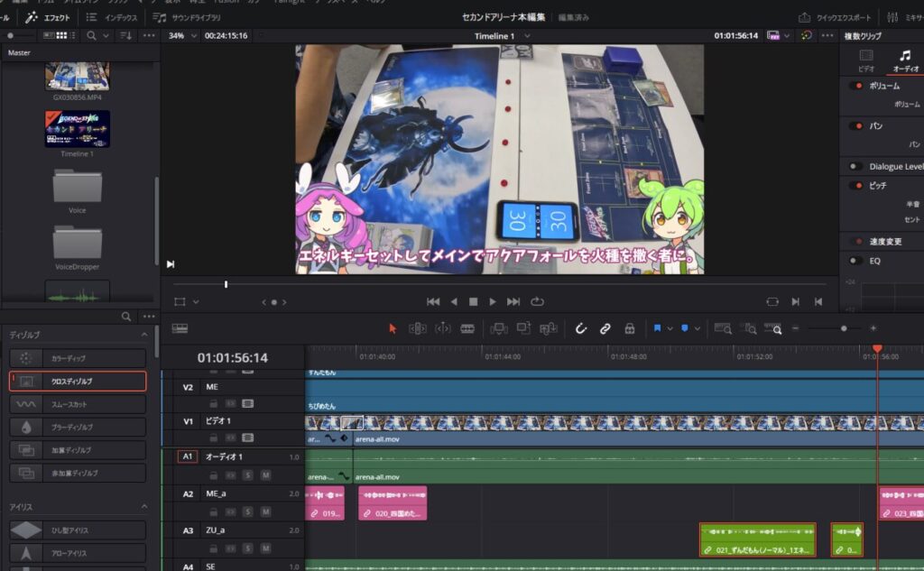Viewport: 924px width, 571px height.
Task: Mute the ZU_a A3 track
Action: [266, 548]
